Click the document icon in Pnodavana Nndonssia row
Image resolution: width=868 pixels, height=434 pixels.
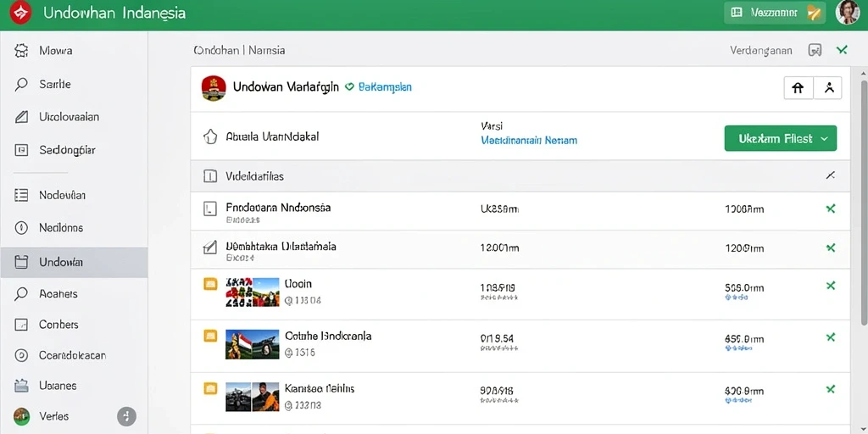click(x=210, y=209)
